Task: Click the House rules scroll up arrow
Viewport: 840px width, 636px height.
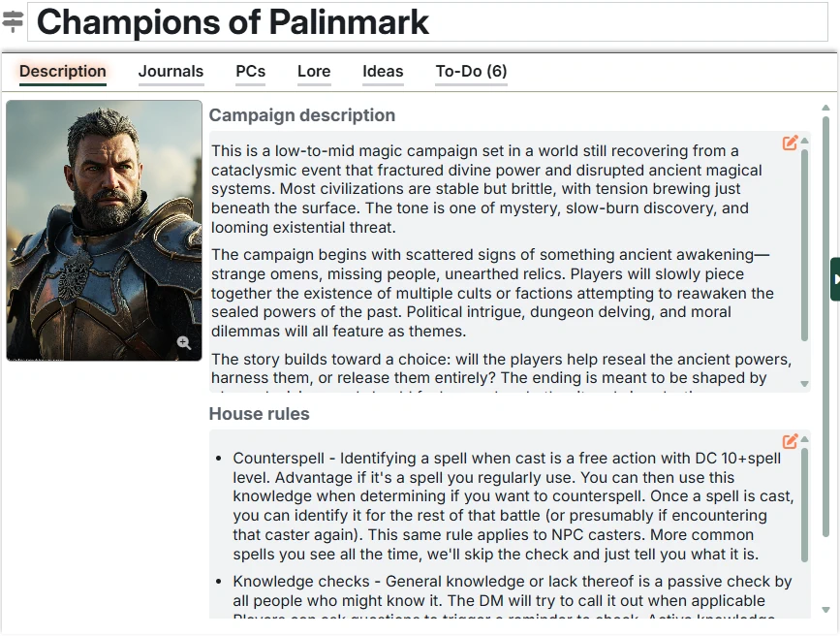Action: (804, 441)
